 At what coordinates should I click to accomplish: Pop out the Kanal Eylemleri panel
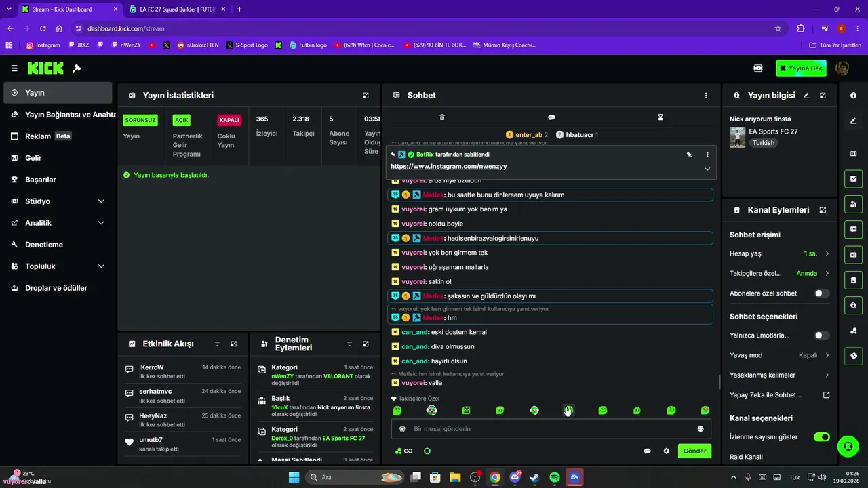click(x=823, y=210)
